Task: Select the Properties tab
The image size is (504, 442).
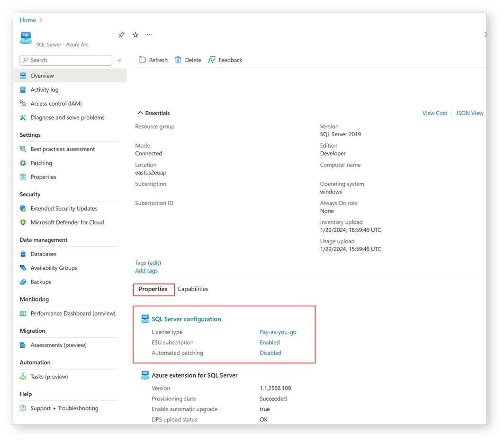Action: coord(153,289)
